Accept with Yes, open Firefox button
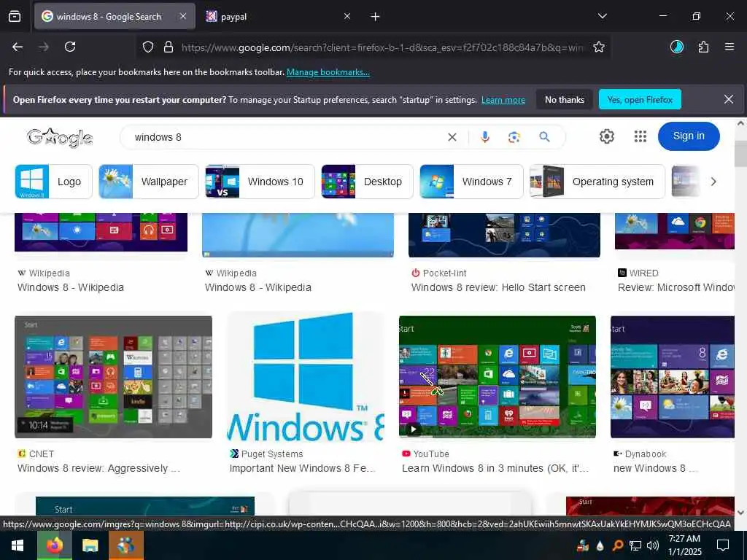Viewport: 747px width, 560px height. click(640, 99)
